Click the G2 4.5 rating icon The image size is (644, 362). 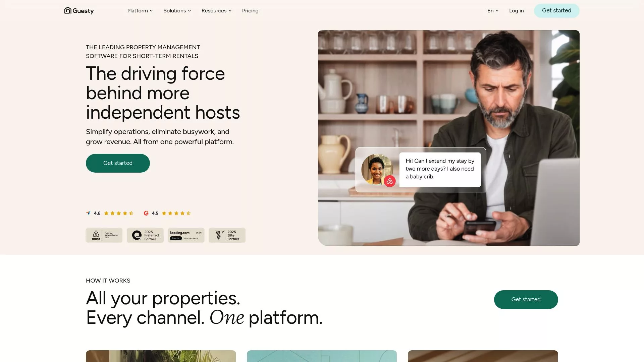146,213
